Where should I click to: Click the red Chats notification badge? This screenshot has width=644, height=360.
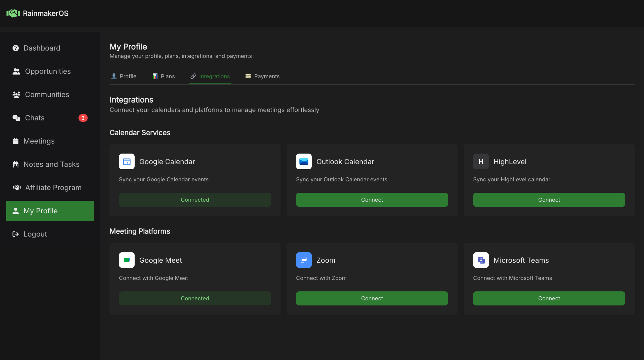point(83,118)
